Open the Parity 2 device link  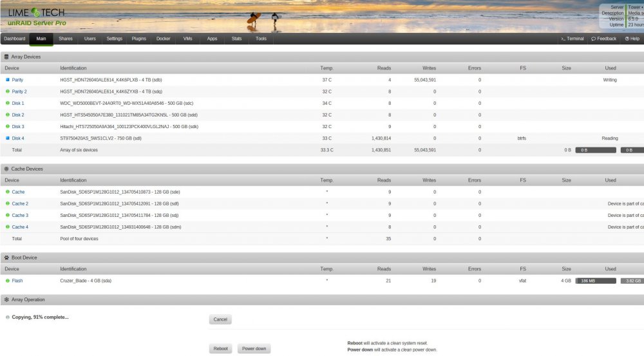(19, 91)
